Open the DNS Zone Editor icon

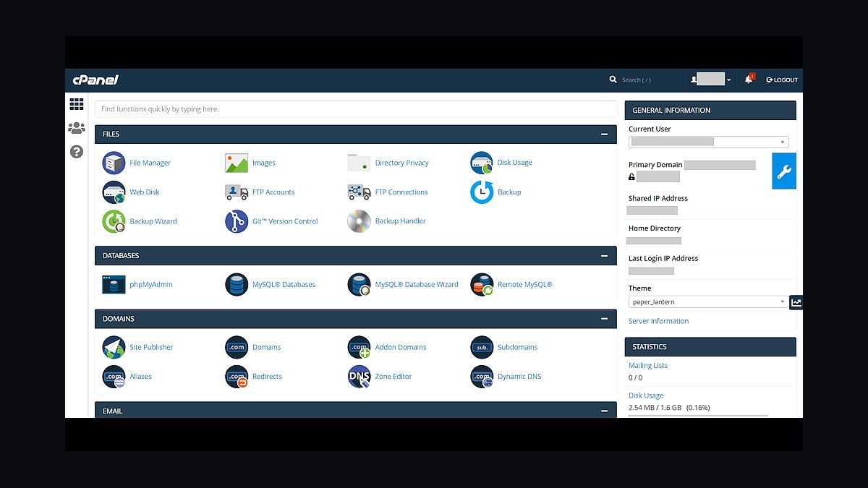click(359, 377)
